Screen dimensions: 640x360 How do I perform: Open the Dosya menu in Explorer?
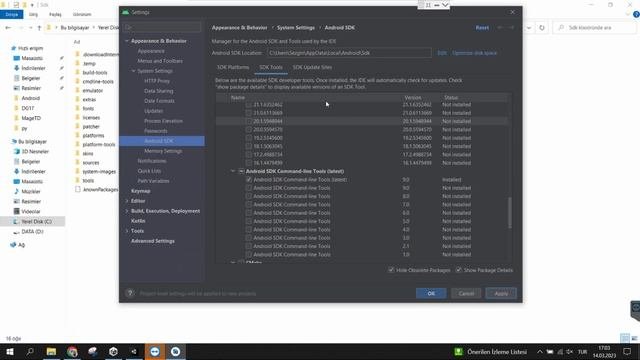[11, 14]
